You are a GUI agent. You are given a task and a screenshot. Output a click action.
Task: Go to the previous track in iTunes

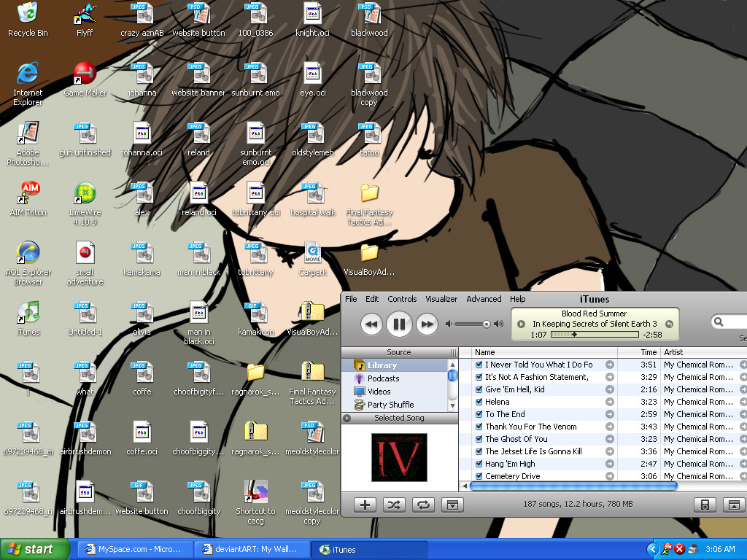(371, 324)
